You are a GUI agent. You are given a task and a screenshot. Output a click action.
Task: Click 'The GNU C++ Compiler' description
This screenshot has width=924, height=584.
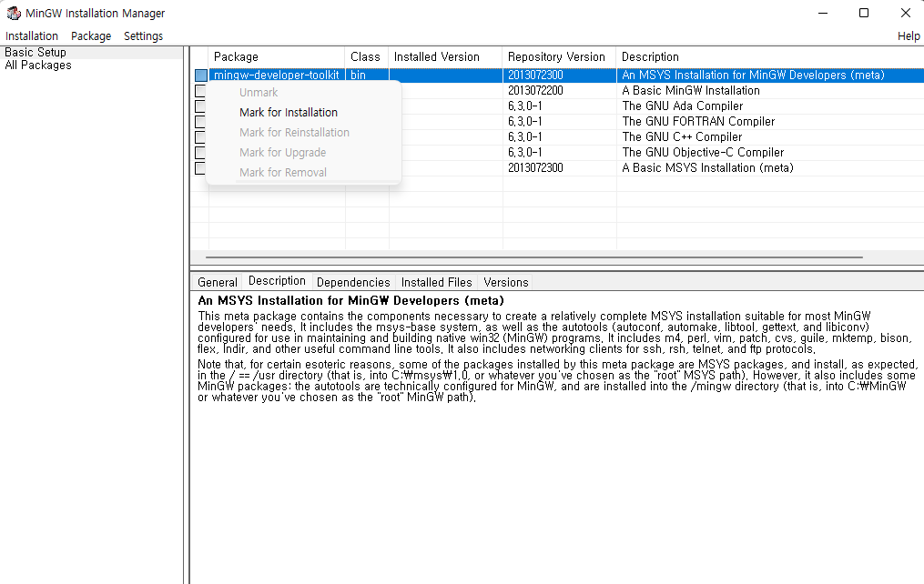pyautogui.click(x=682, y=136)
